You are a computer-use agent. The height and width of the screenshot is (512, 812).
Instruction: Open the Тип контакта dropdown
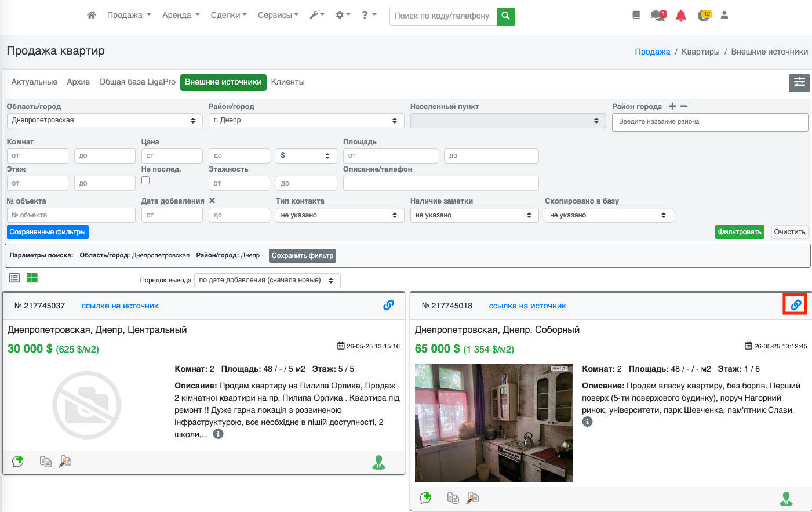[x=339, y=215]
